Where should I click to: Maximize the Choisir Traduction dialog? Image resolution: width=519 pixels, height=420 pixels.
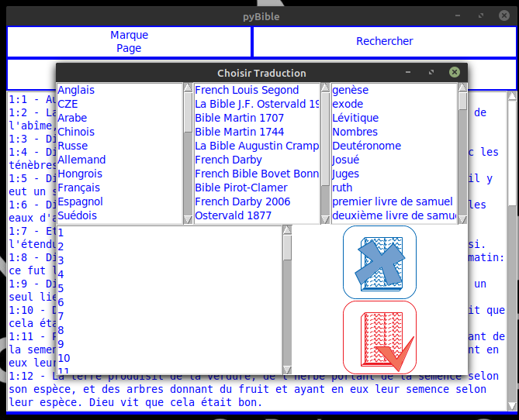[431, 72]
